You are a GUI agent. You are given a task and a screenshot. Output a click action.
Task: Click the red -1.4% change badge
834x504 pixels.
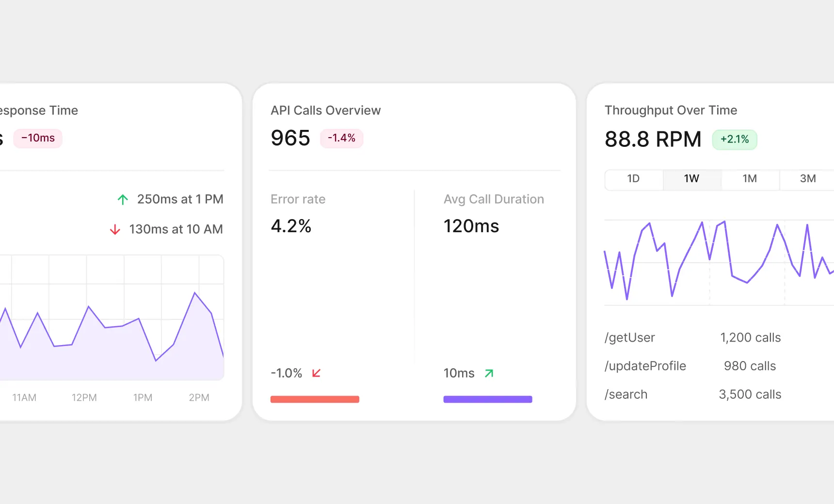pos(341,138)
